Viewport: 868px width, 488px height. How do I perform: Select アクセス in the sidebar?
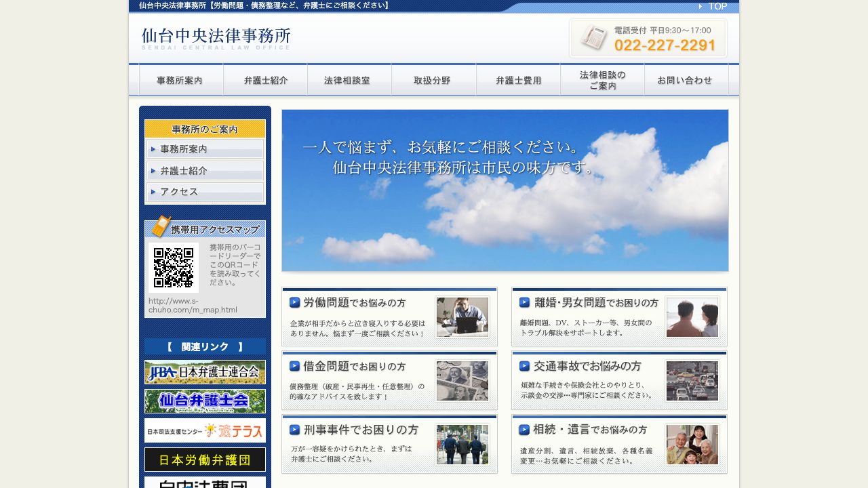[x=178, y=192]
